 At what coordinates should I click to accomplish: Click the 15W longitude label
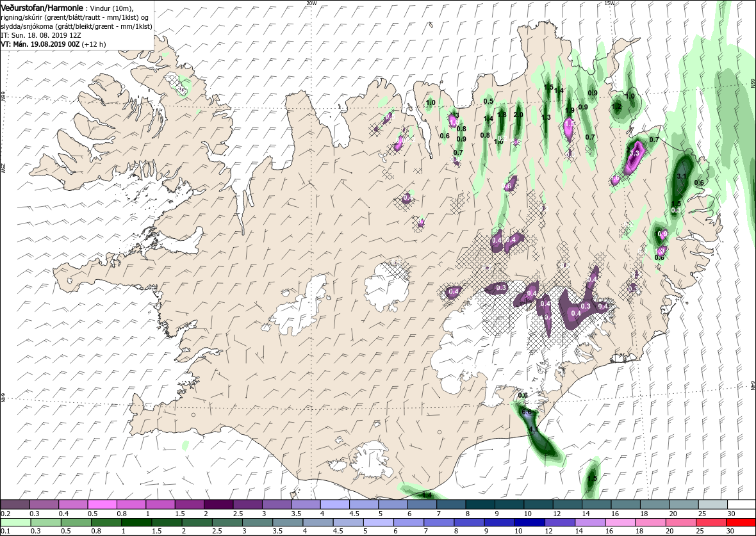coord(609,3)
